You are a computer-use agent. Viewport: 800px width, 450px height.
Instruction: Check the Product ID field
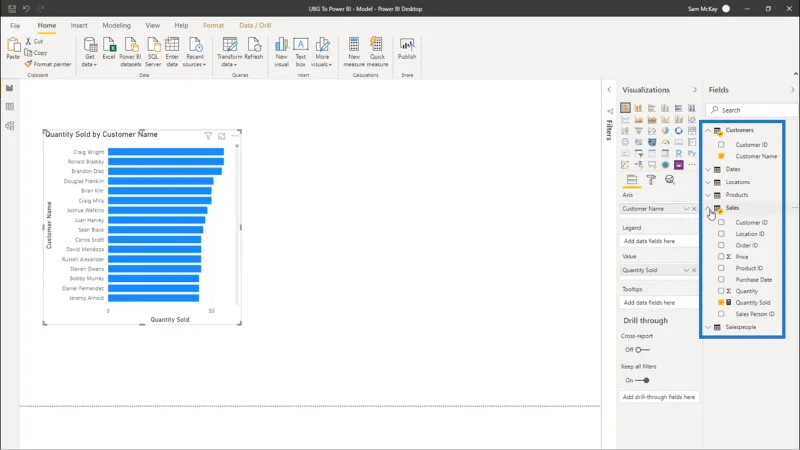[721, 268]
